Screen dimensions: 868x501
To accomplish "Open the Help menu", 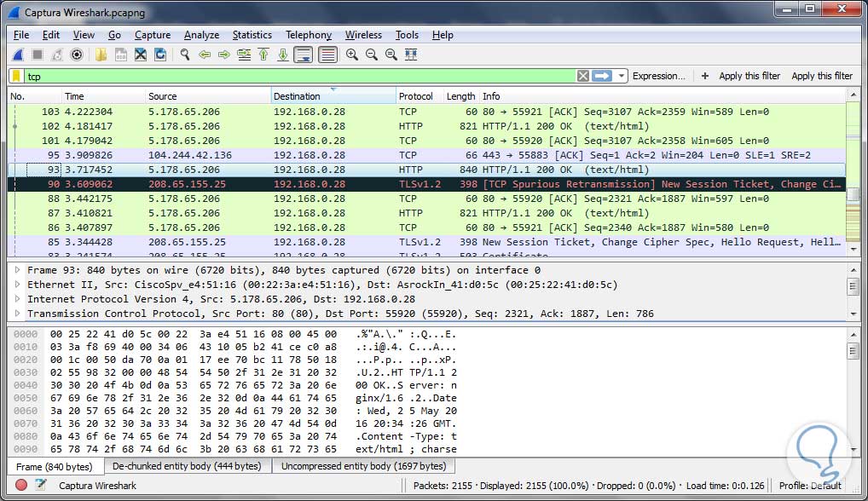I will [x=443, y=35].
